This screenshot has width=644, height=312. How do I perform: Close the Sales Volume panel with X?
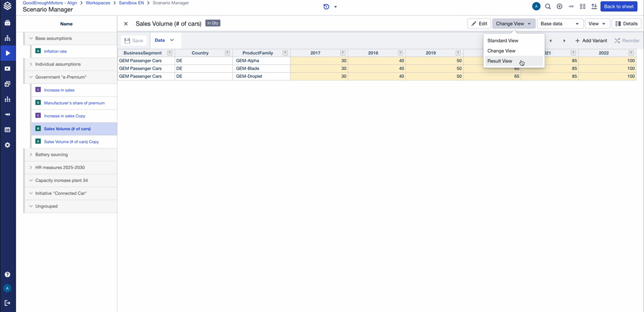pyautogui.click(x=126, y=24)
